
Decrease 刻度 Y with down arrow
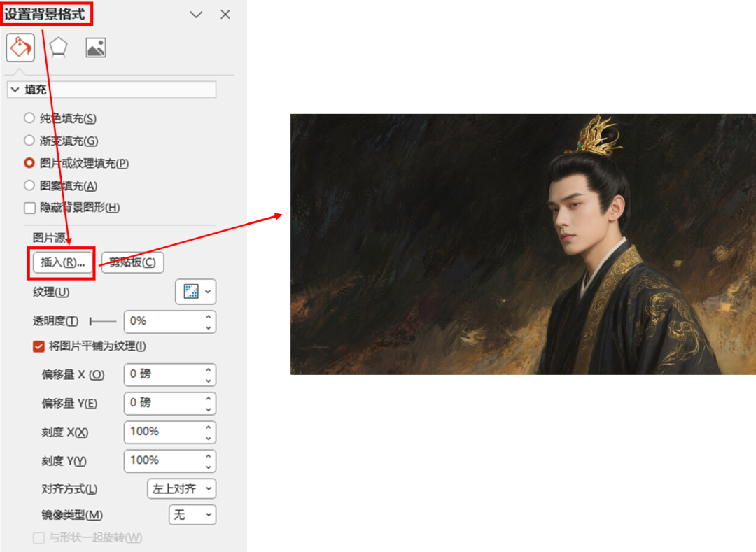pos(209,467)
